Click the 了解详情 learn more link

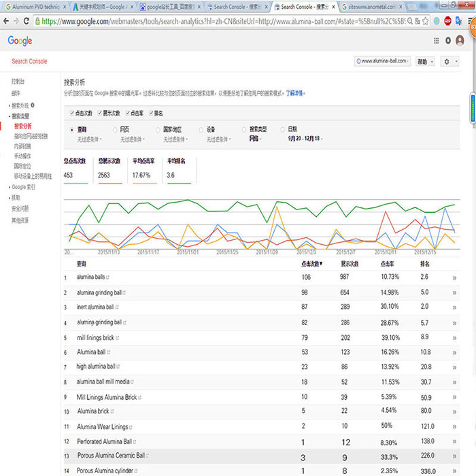(x=294, y=93)
